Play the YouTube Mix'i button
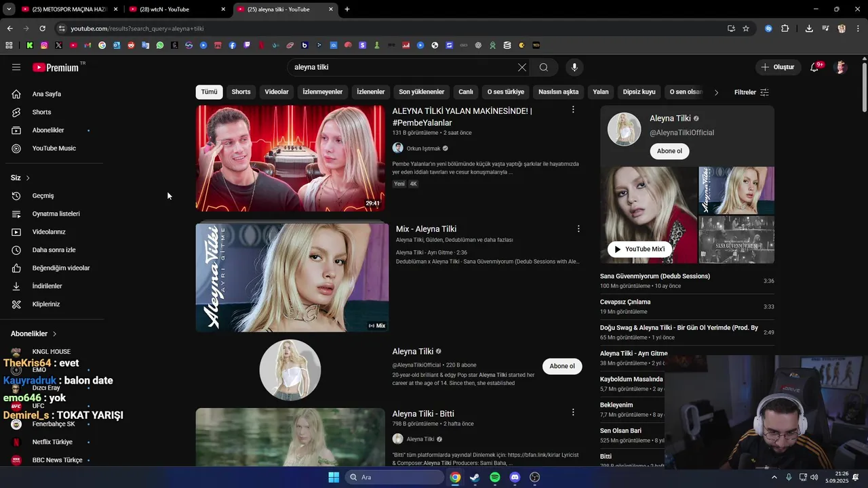The height and width of the screenshot is (488, 868). [x=639, y=249]
